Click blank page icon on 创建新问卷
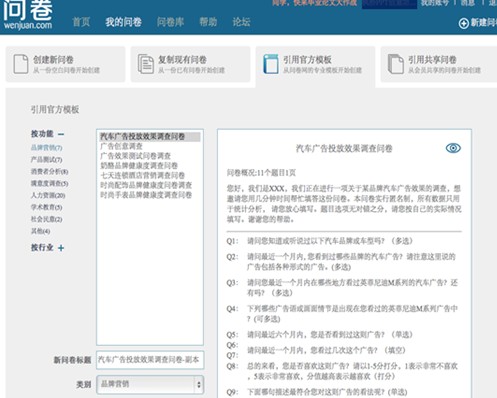Viewport: 497px width, 398px height. [x=21, y=64]
